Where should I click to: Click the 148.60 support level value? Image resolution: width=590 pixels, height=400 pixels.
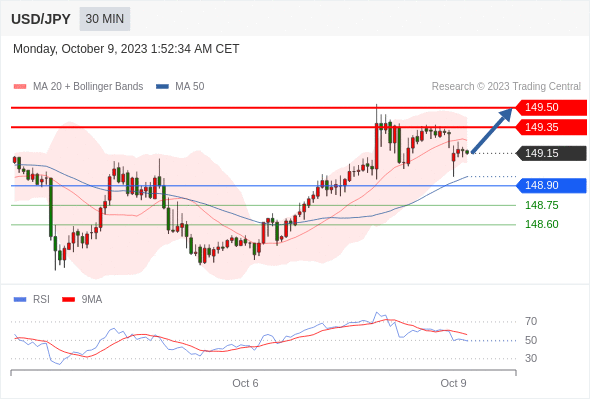pos(542,224)
